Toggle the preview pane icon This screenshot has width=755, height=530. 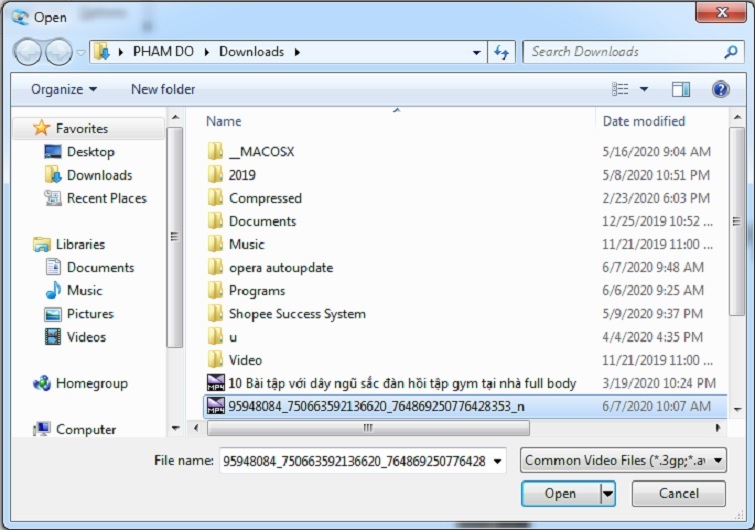[681, 89]
